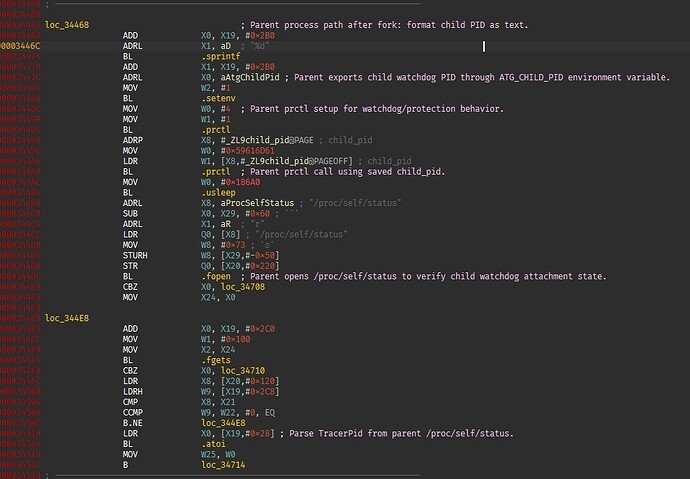The height and width of the screenshot is (479, 690).
Task: Click the .sprintf call target
Action: pos(221,56)
